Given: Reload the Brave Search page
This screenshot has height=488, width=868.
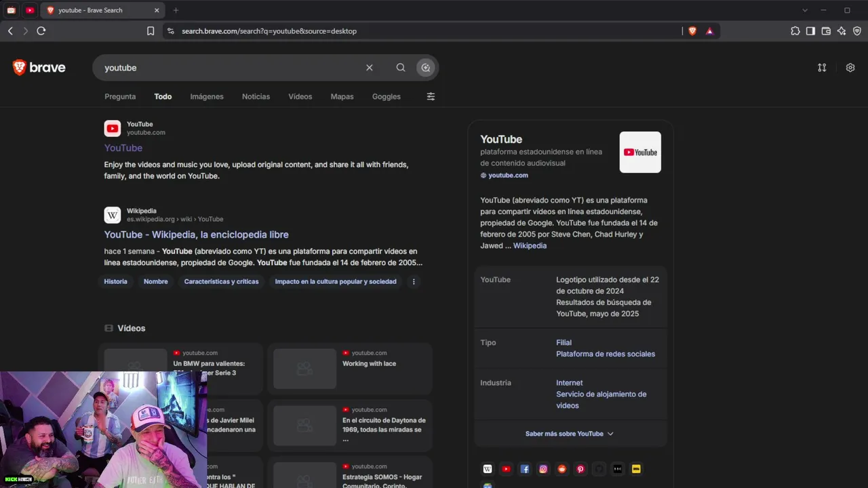Looking at the screenshot, I should point(41,30).
